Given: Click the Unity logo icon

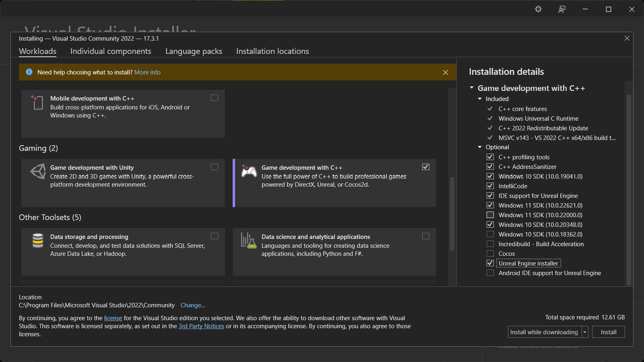Looking at the screenshot, I should coord(38,171).
